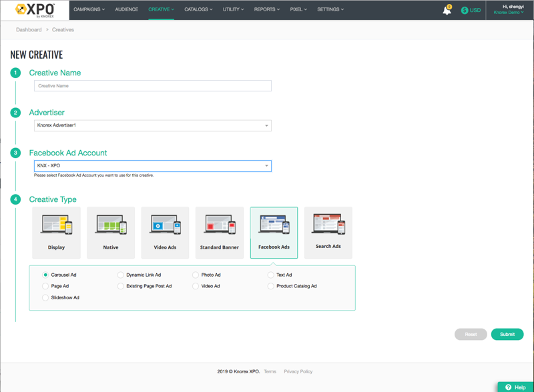This screenshot has width=534, height=392.
Task: Select the Dynamic Link Ad radio button
Action: (x=121, y=275)
